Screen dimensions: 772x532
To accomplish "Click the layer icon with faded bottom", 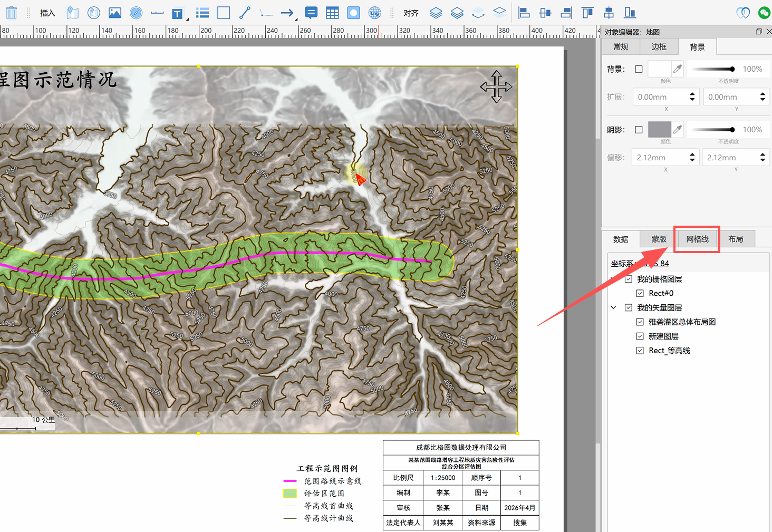I will tap(499, 12).
